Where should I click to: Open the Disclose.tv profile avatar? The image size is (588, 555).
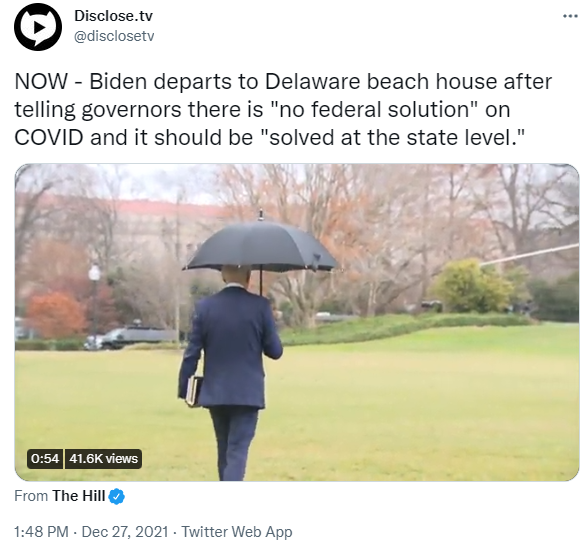[x=38, y=27]
